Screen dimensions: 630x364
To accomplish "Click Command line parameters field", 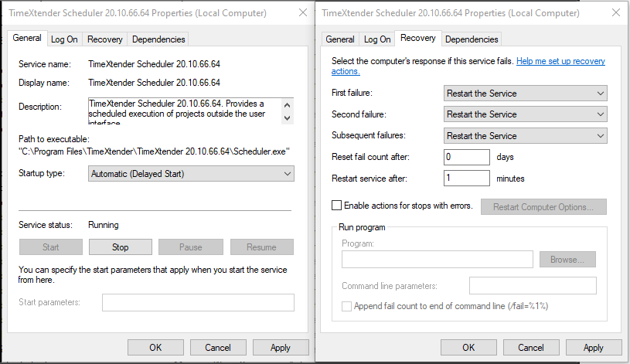I will [x=533, y=286].
